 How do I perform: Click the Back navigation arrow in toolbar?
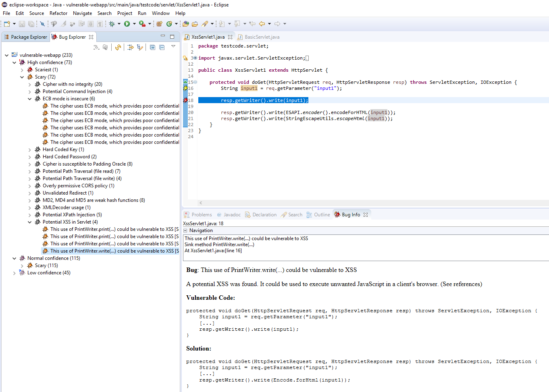click(262, 24)
